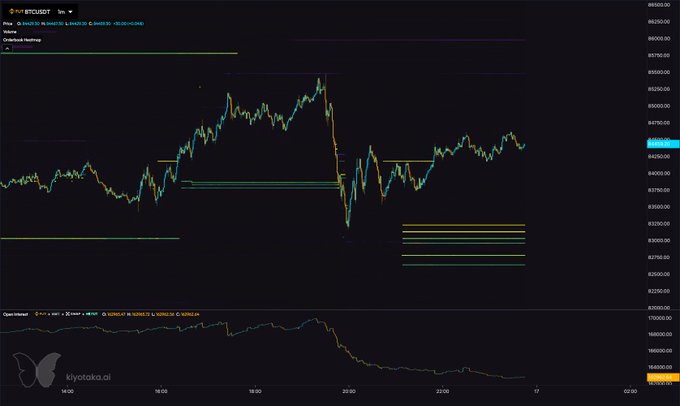Select the Open Interest pane label

click(17, 312)
